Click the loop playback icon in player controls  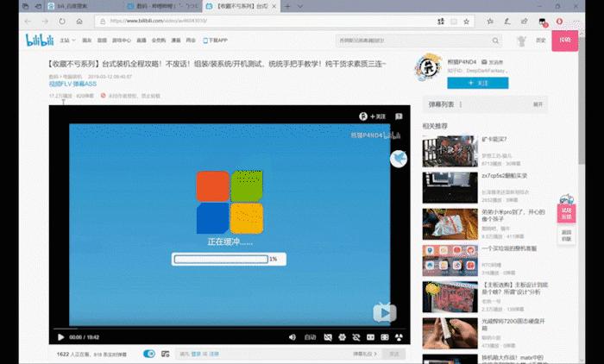click(356, 337)
